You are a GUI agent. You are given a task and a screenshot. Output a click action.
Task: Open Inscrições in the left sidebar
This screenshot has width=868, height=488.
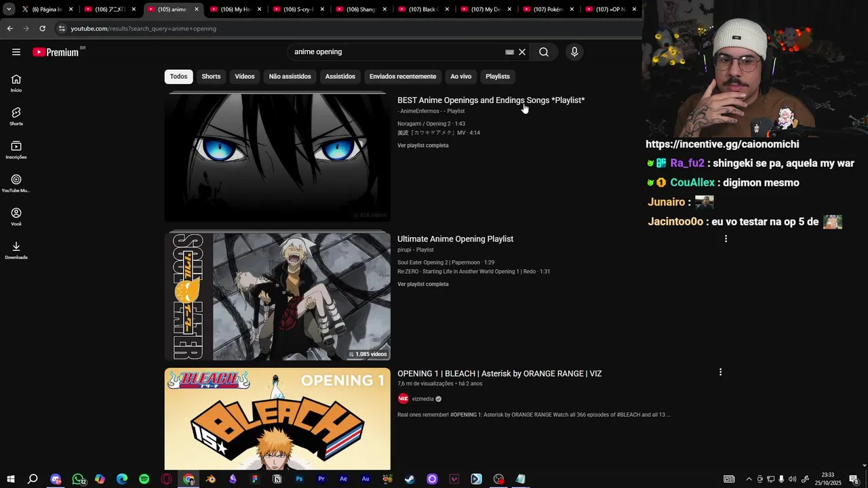tap(16, 150)
